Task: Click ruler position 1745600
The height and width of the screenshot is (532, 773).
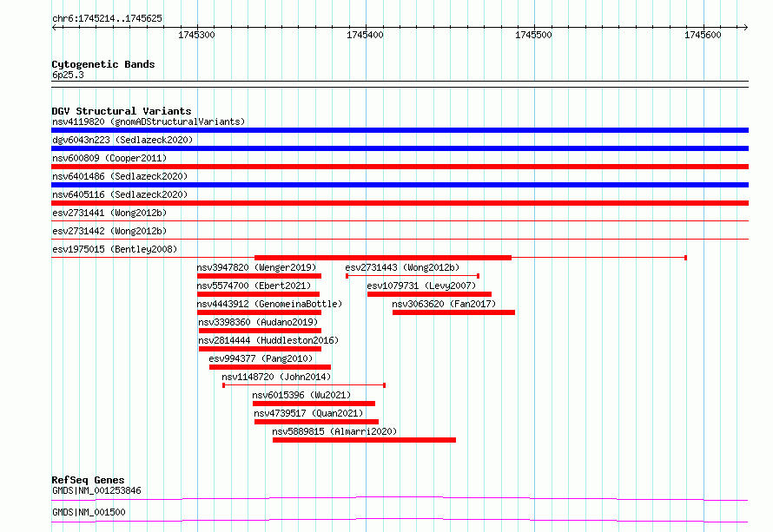Action: pos(703,35)
